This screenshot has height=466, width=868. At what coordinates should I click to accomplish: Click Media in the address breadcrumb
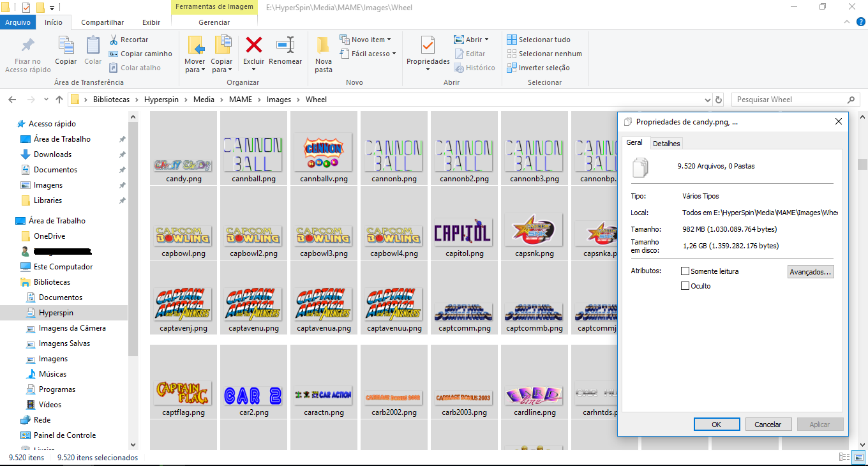pos(204,100)
